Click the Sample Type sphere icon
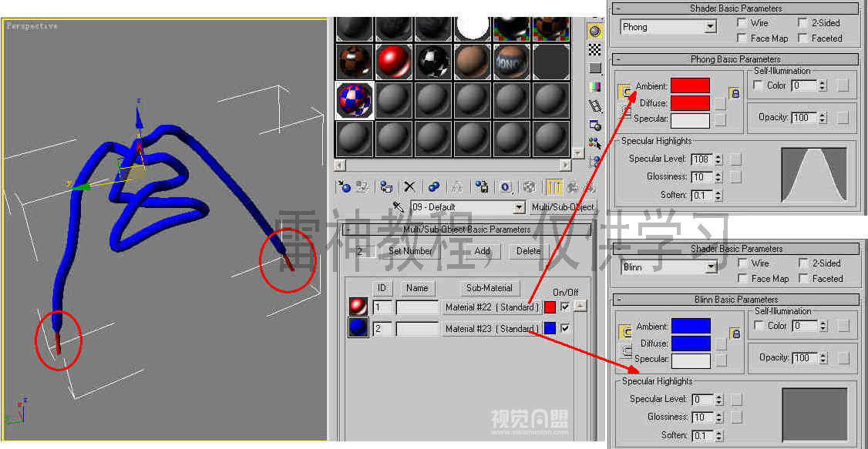 tap(594, 31)
